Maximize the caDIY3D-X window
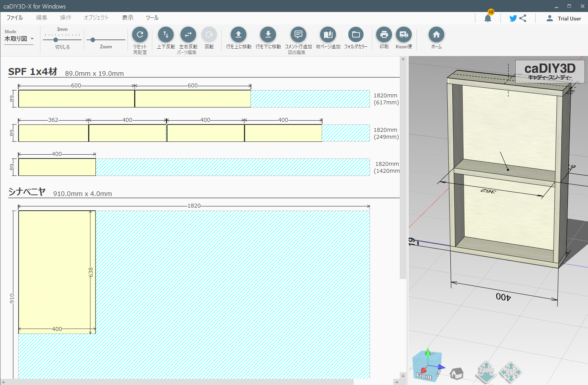 [569, 6]
